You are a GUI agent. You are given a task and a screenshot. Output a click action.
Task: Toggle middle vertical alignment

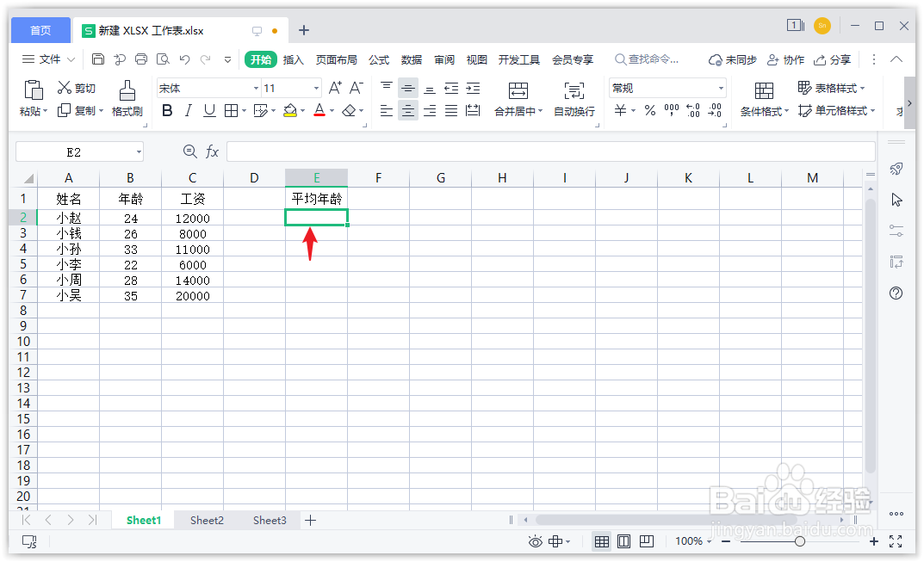point(408,88)
